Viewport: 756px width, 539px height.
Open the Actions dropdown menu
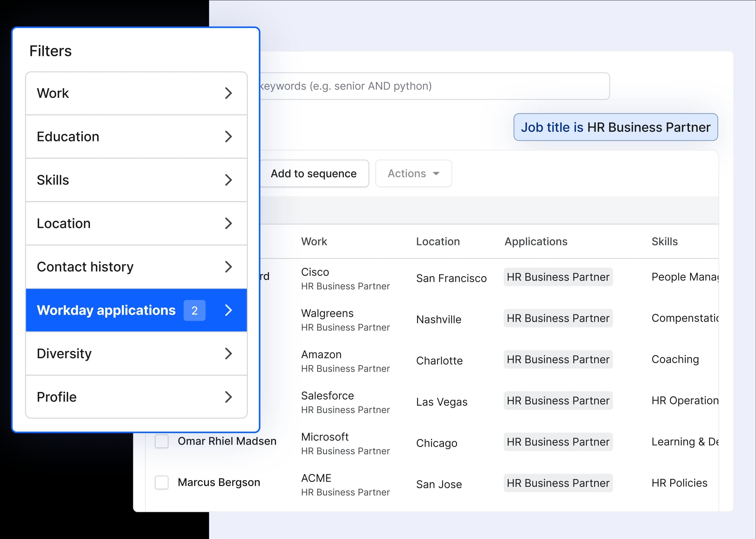pyautogui.click(x=413, y=173)
